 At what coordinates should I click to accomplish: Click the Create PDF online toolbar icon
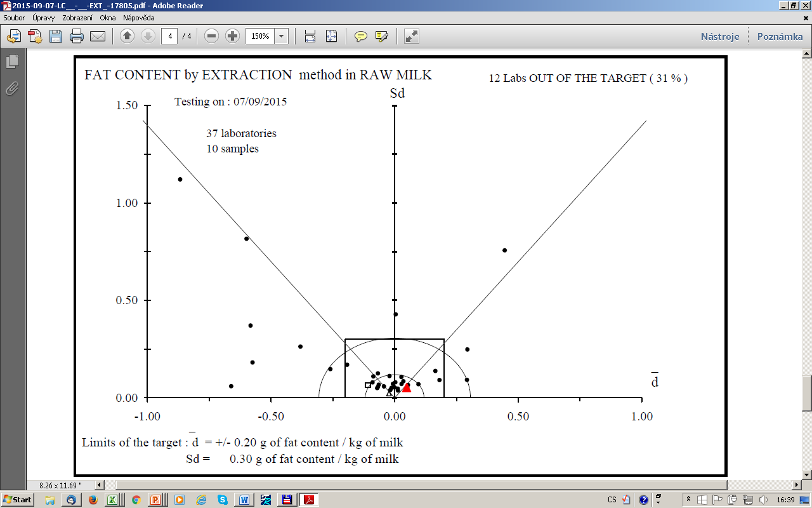pyautogui.click(x=14, y=36)
